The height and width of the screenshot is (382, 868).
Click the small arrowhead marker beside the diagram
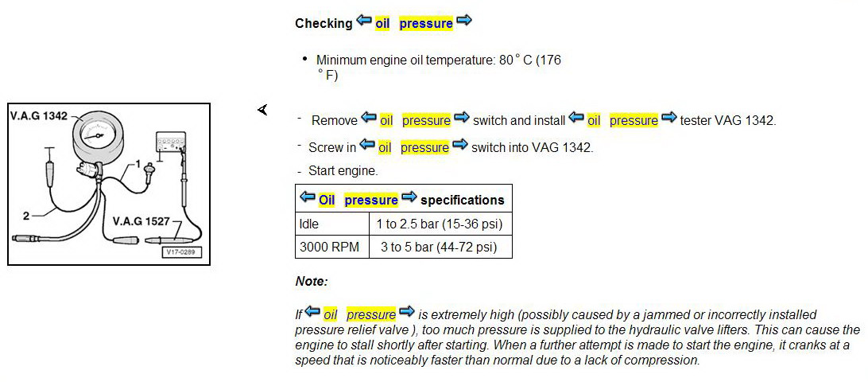(262, 110)
